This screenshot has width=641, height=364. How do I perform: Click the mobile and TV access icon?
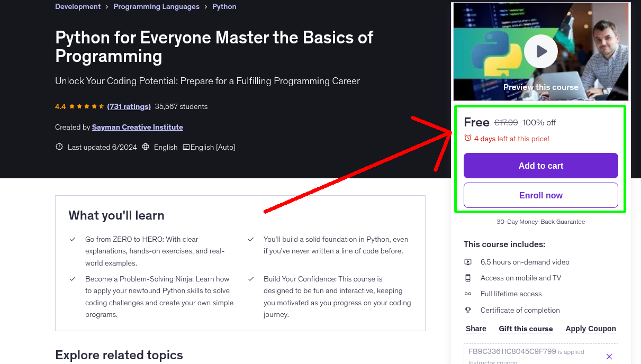(x=468, y=278)
